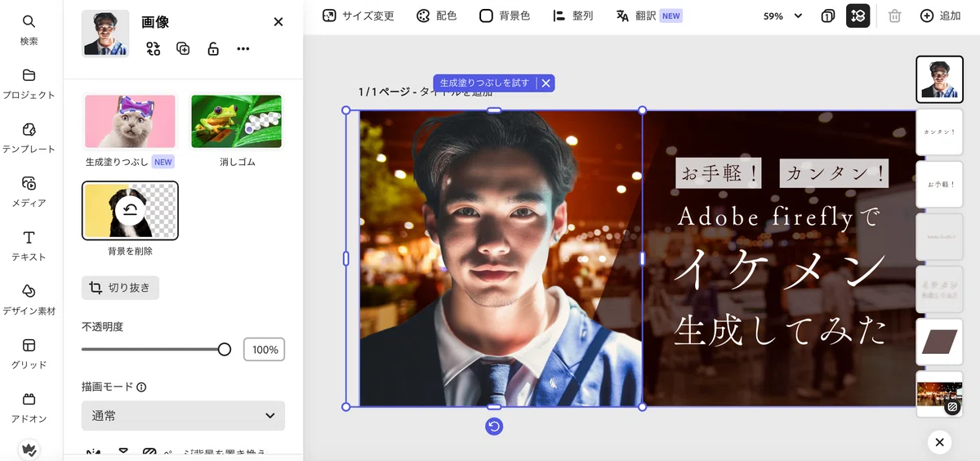Open 整列 align menu in toolbar
The width and height of the screenshot is (980, 461).
click(573, 16)
